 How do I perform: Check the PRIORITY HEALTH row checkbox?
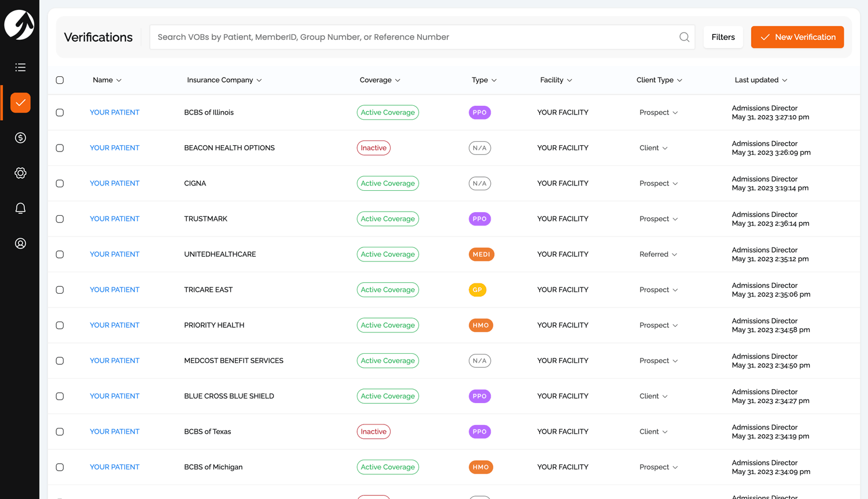[60, 326]
